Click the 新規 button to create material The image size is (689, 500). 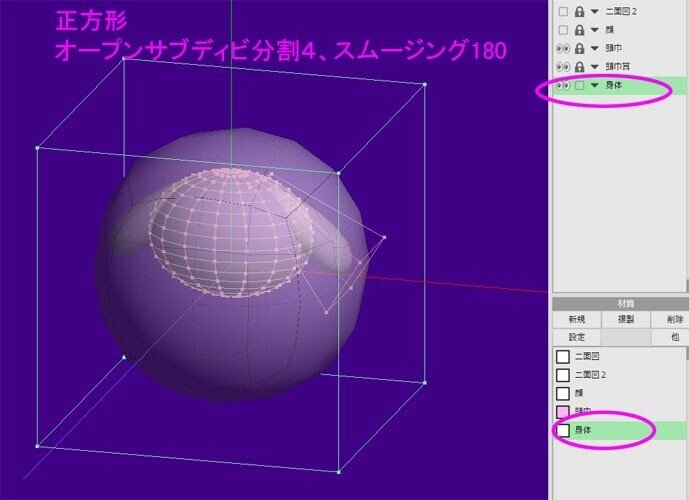coord(577,319)
